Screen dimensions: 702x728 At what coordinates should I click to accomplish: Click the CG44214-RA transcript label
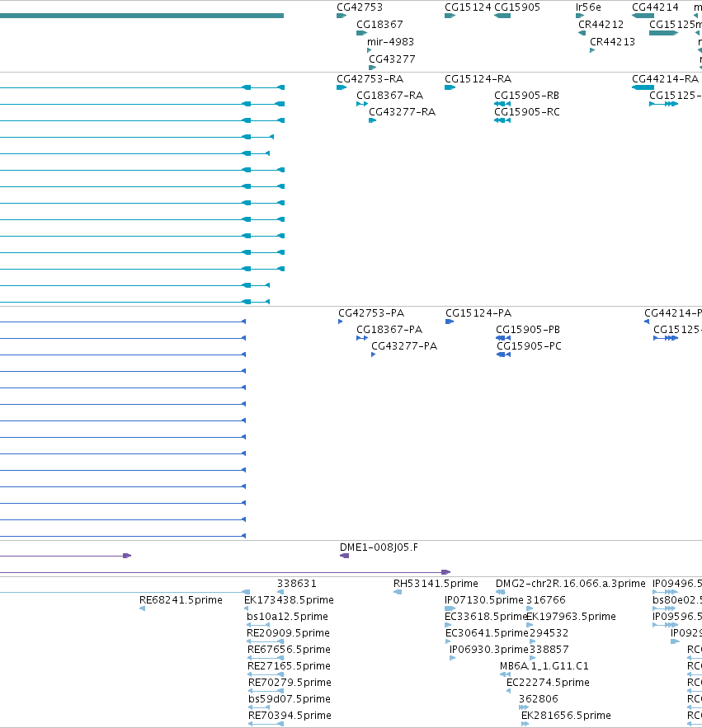click(666, 79)
